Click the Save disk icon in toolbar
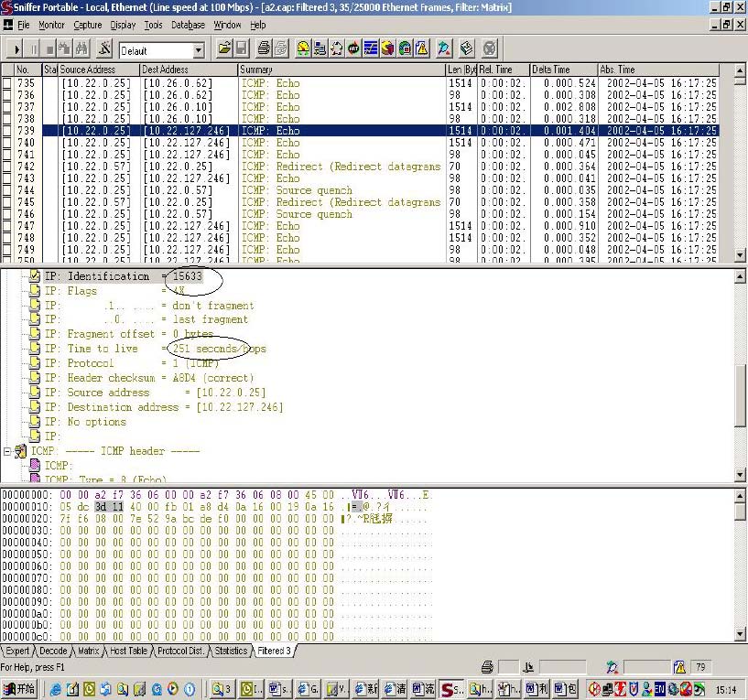The height and width of the screenshot is (700, 748). click(x=242, y=49)
